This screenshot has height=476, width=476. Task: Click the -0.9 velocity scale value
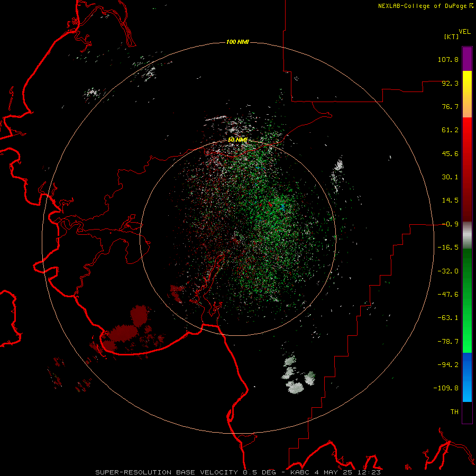[450, 224]
